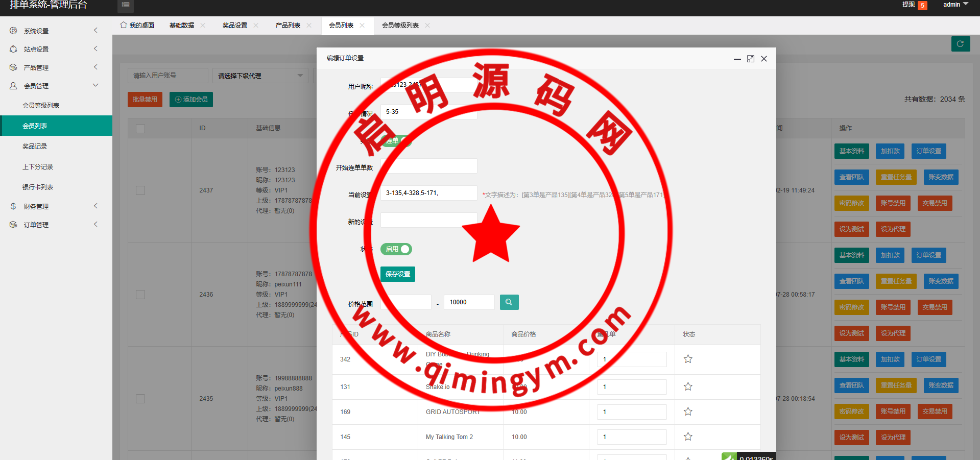Expand the 系统设置 sidebar menu
The image size is (980, 460).
click(54, 31)
